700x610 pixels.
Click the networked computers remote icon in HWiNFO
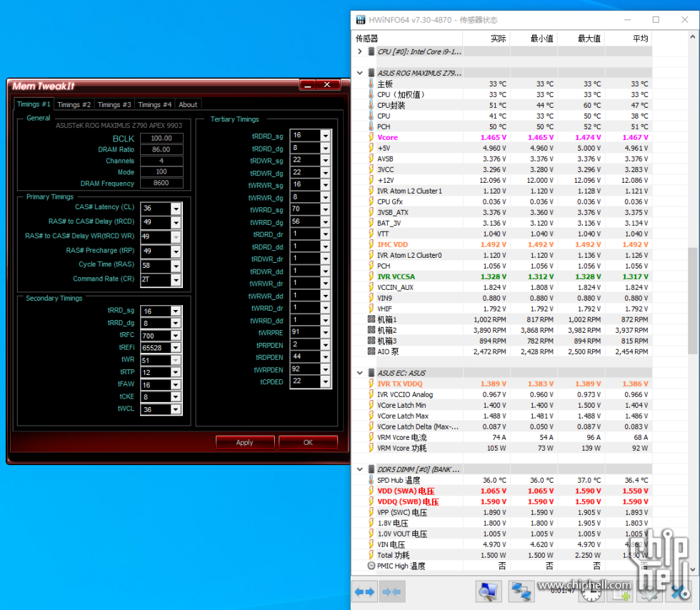521,591
